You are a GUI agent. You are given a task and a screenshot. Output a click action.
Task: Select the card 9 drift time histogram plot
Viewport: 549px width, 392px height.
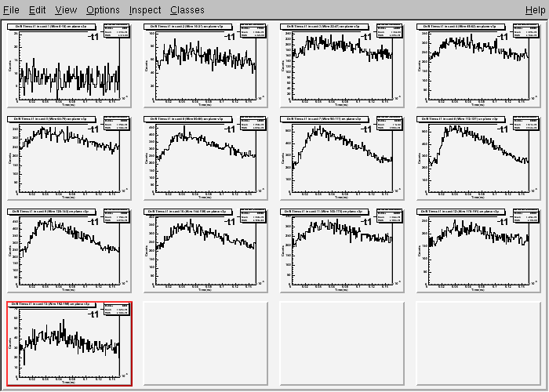tap(69, 251)
